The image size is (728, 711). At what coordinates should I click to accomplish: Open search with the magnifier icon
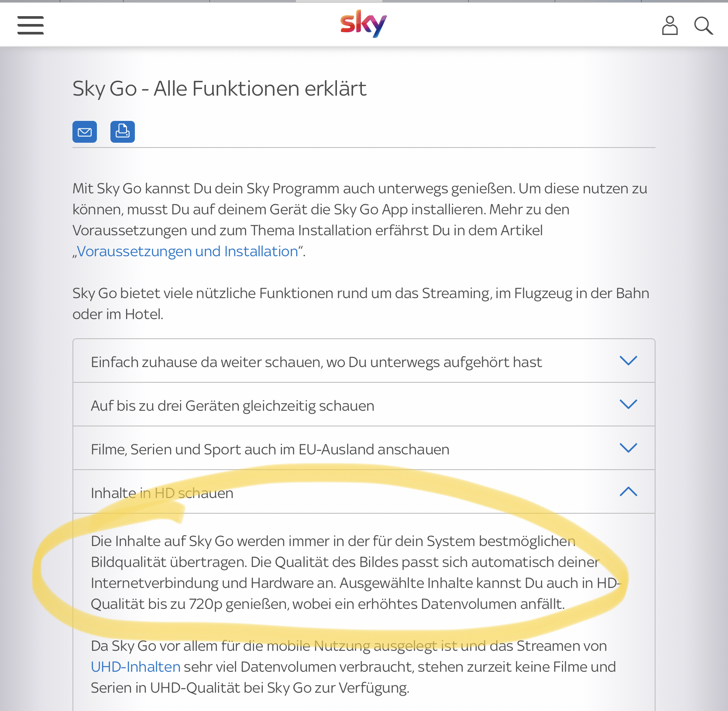tap(704, 26)
